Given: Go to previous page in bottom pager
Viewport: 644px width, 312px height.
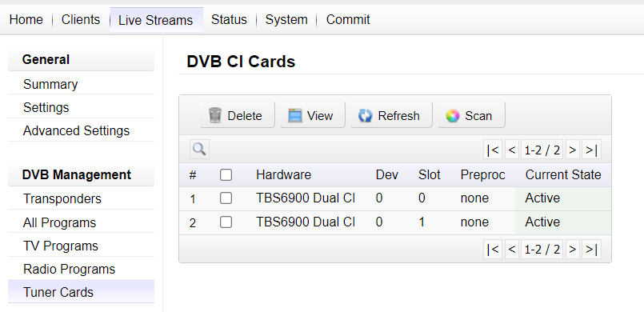Looking at the screenshot, I should pyautogui.click(x=512, y=249).
